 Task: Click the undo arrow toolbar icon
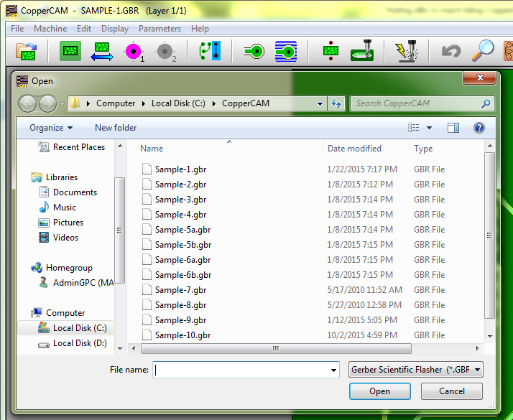451,51
